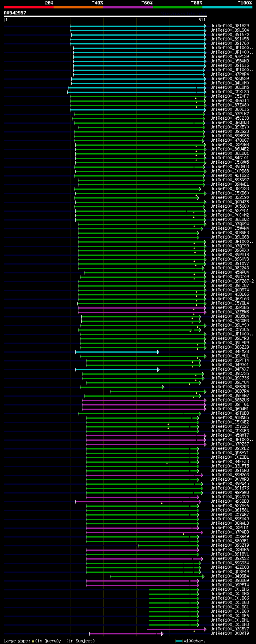Select the UniRef100_B8A314 label

coord(230,101)
